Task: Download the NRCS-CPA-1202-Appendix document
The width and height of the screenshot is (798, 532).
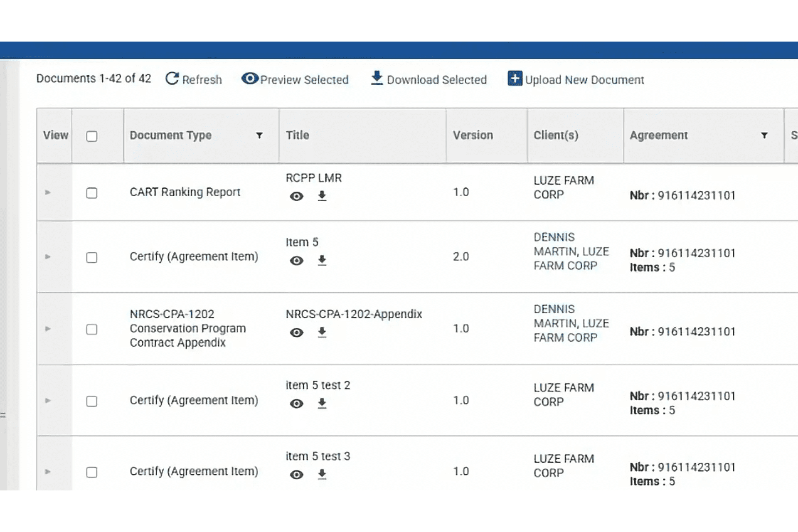Action: 322,332
